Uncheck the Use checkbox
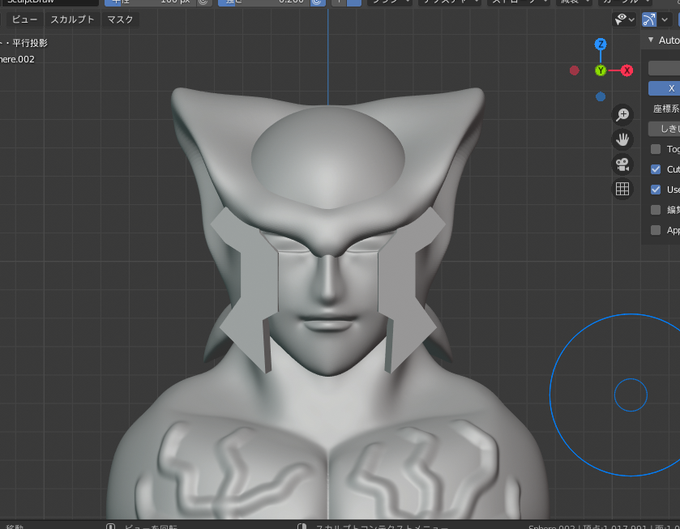 click(x=656, y=189)
